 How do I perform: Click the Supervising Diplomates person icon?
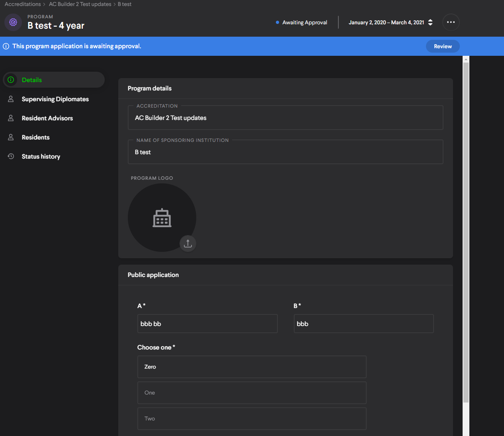(x=11, y=99)
